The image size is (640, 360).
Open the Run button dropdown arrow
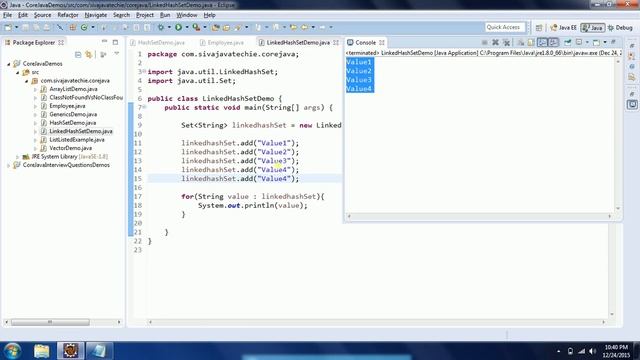tap(187, 27)
